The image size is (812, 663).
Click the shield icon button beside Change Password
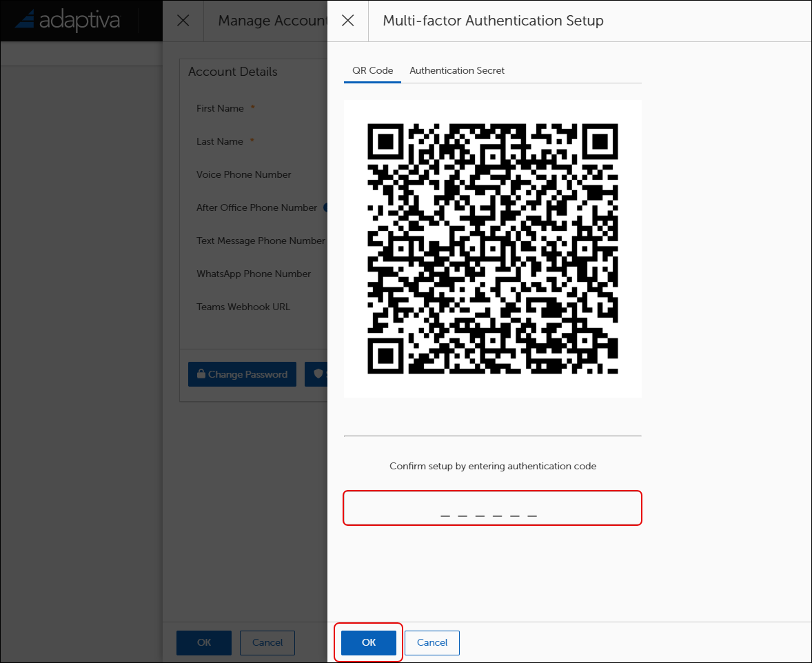point(316,374)
